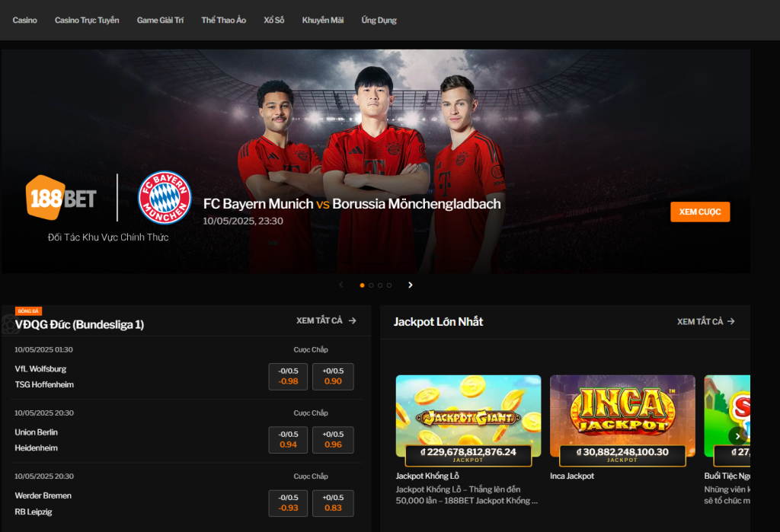This screenshot has width=780, height=532.
Task: Click the FC Bayern München crest
Action: 165,197
